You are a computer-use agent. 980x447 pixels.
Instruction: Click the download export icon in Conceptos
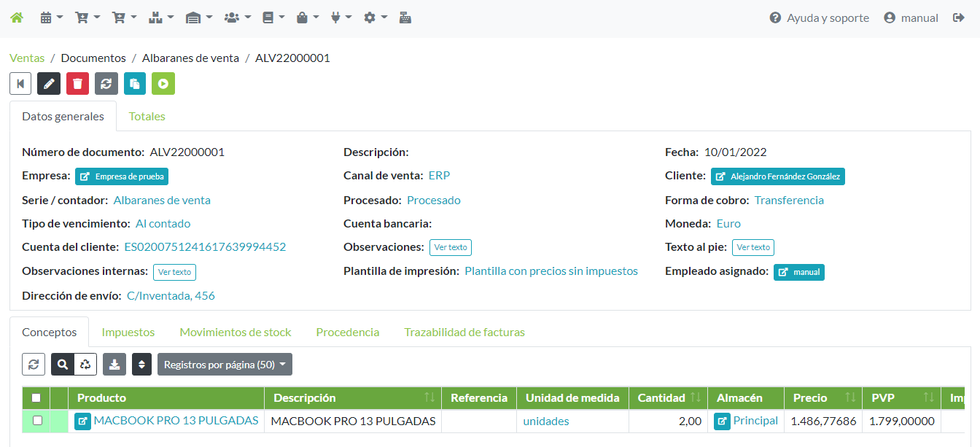coord(114,365)
